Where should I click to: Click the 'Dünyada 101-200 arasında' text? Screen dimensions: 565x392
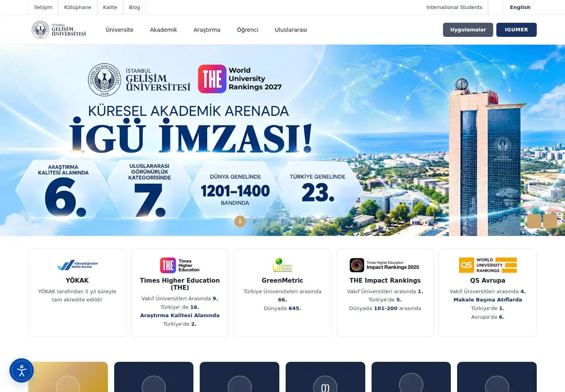click(385, 308)
